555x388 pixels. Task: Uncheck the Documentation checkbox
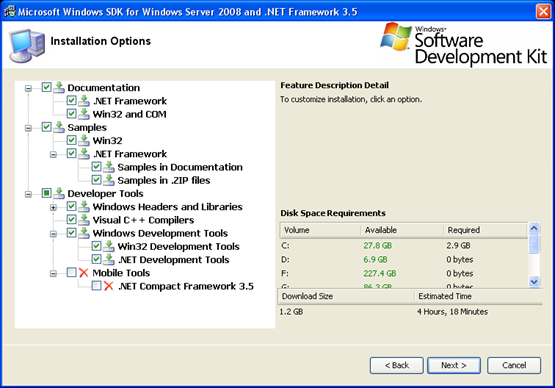(x=46, y=87)
